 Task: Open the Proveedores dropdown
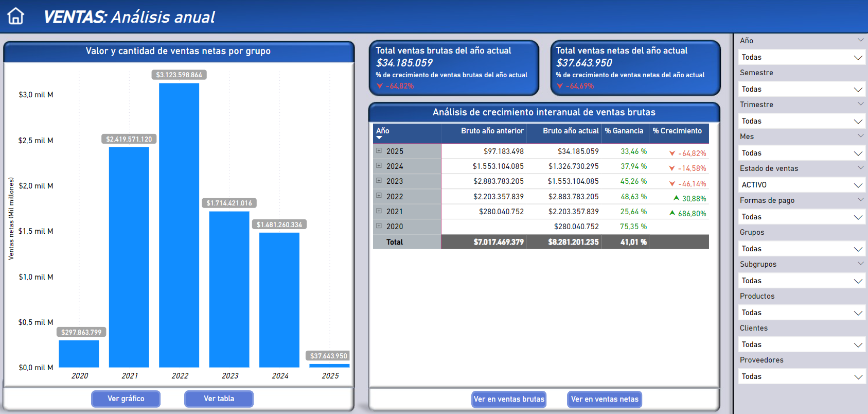(801, 376)
